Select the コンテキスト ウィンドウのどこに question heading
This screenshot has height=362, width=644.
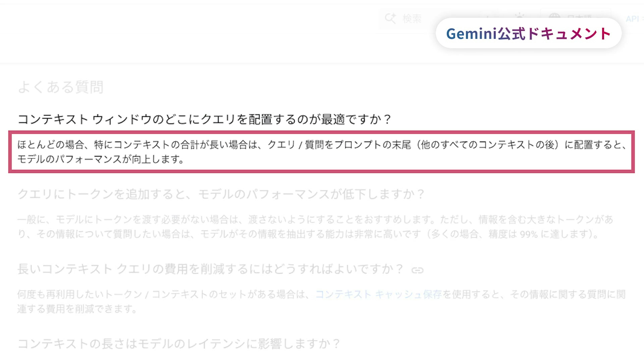(x=204, y=119)
